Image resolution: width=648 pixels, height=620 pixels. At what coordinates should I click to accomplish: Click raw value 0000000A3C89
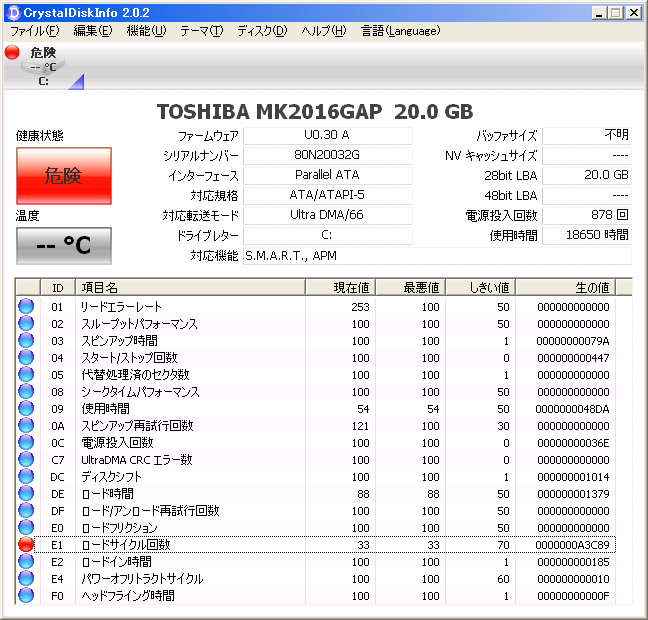click(573, 545)
